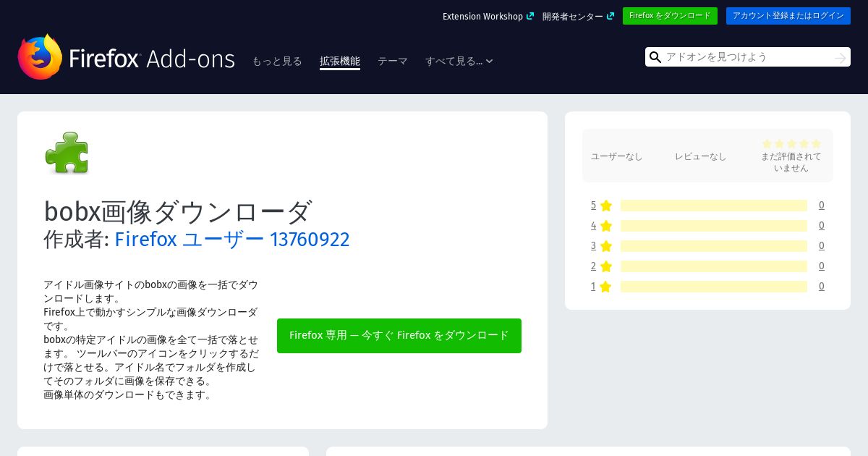
Task: Click the star icon in 4-star row
Action: (606, 226)
